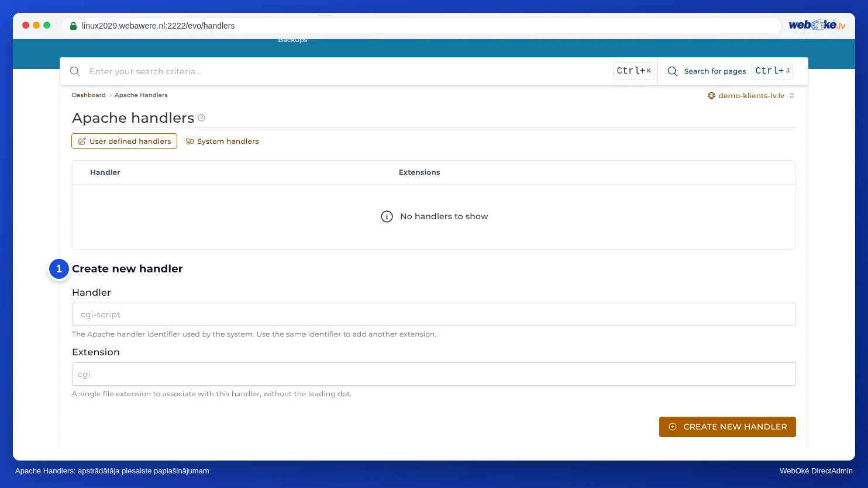Click the Ctrl+J shortcut badge
Viewport: 868px width, 488px height.
click(772, 71)
